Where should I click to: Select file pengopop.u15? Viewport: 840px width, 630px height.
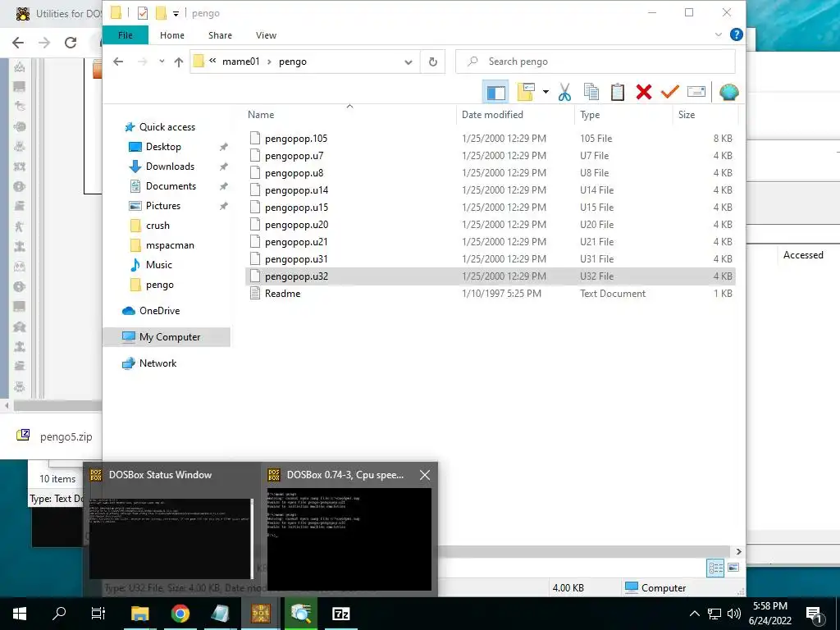point(296,208)
